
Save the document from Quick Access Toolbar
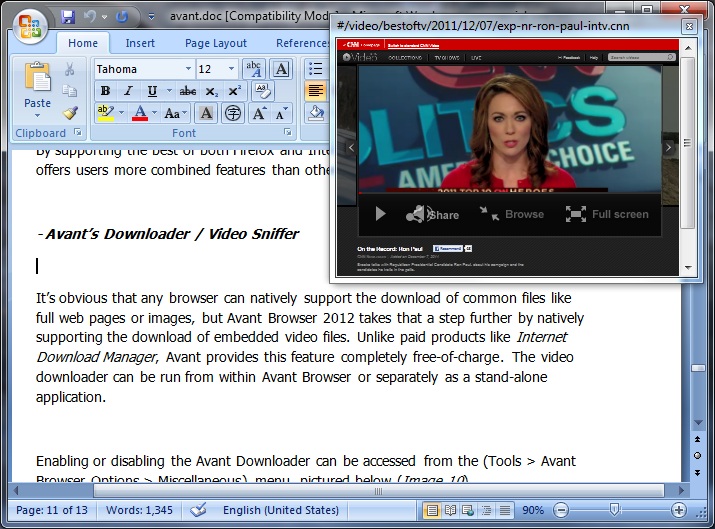tap(68, 17)
